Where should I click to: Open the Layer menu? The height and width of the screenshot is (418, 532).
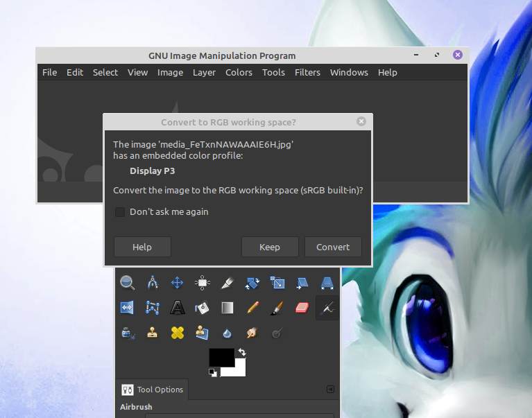pos(204,72)
